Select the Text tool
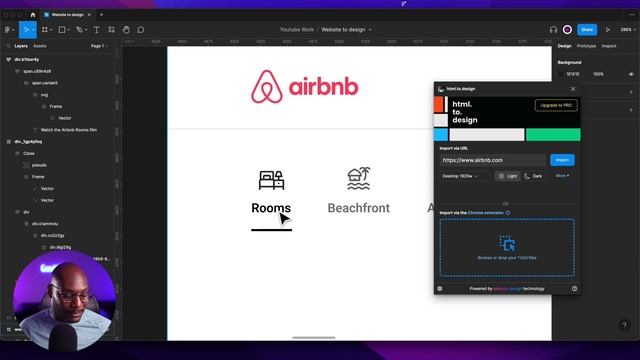640x360 pixels. 96,30
